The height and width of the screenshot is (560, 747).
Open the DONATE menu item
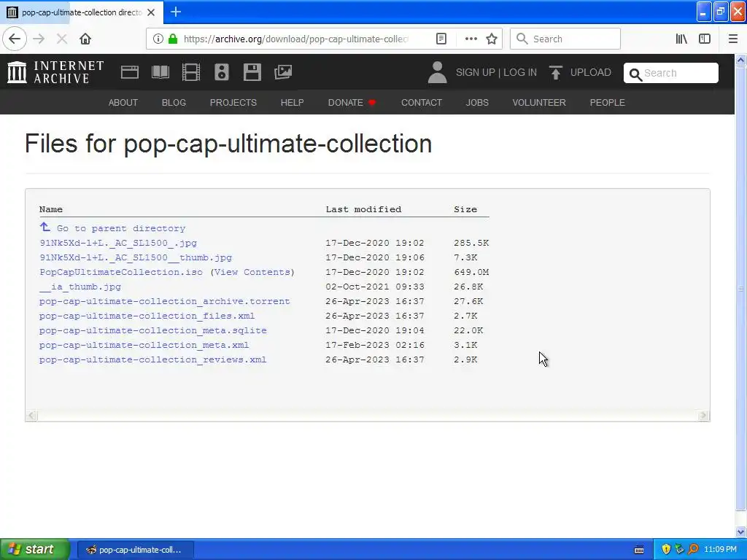(352, 102)
